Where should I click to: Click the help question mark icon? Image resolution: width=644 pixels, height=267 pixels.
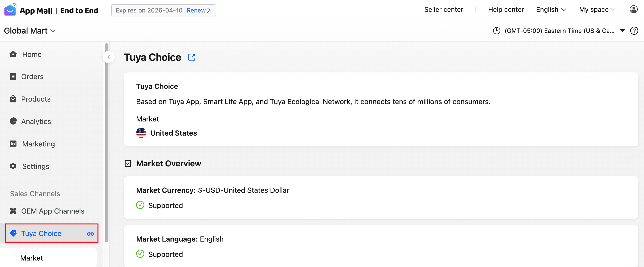click(x=634, y=31)
